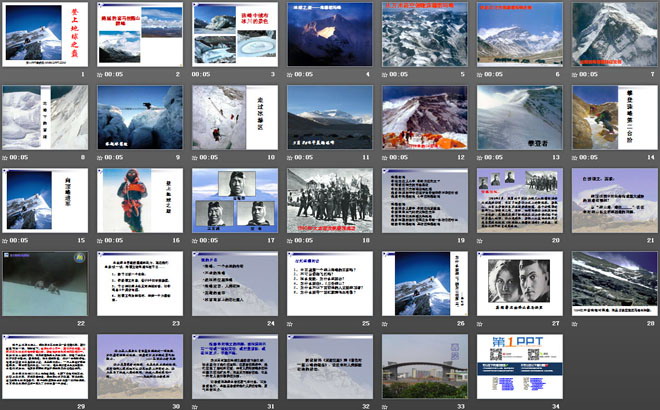Select slide 29 thumbnail with red highlighted text
This screenshot has height=410, width=660.
point(45,367)
